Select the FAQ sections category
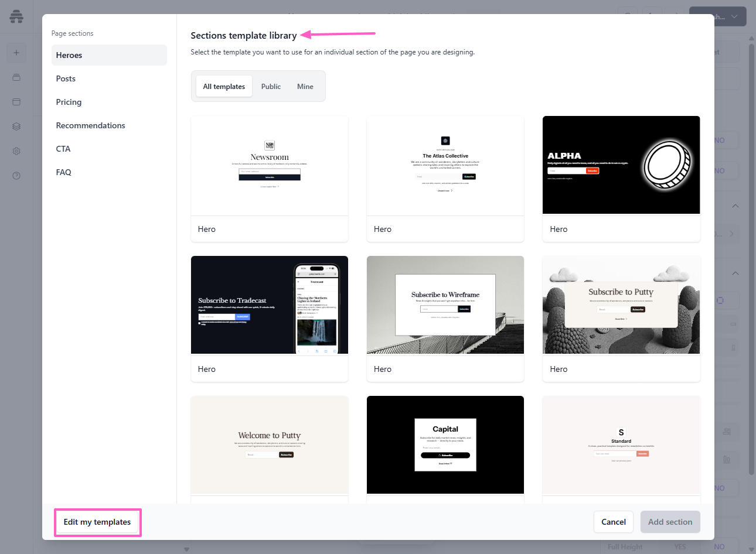756x554 pixels. point(63,172)
